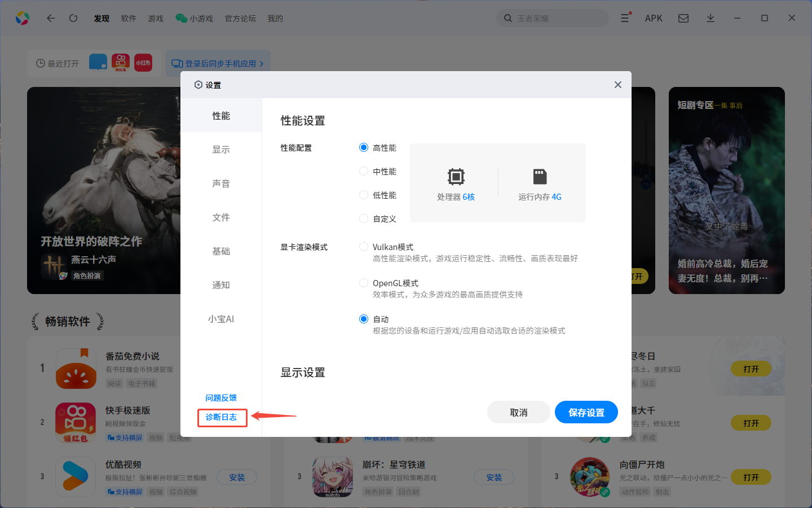Open the downloads icon
The width and height of the screenshot is (812, 508).
[x=710, y=18]
